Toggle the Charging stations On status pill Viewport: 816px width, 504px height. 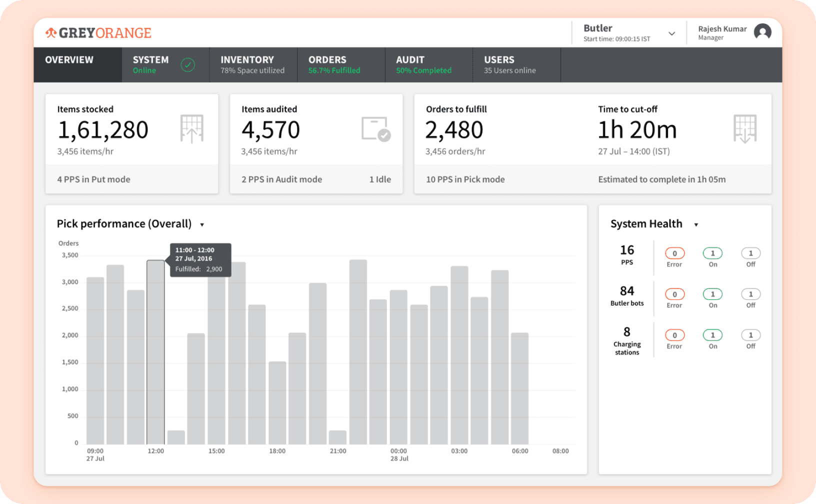[x=712, y=335]
